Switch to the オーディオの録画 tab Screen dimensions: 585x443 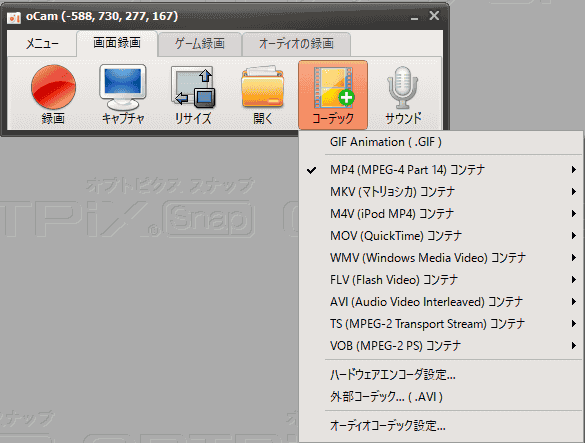click(x=296, y=44)
